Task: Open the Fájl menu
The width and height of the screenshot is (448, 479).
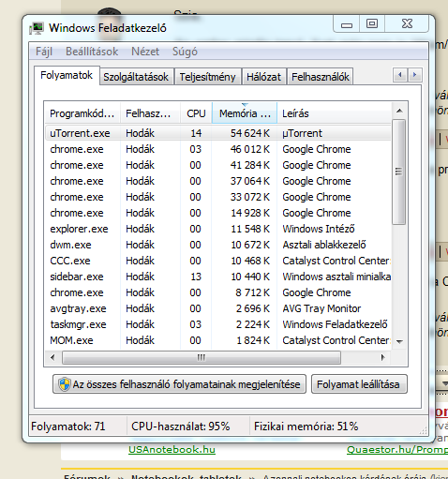Action: (44, 52)
